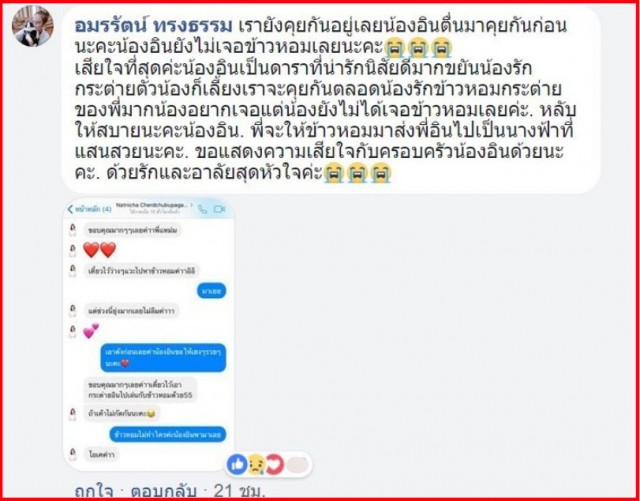640x501 pixels.
Task: Select the pink double hearts sticker
Action: (x=91, y=331)
